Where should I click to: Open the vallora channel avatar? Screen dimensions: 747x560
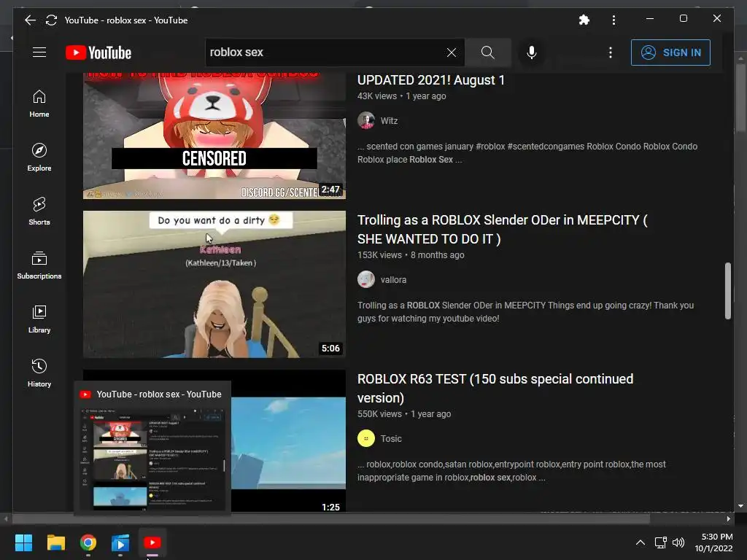pyautogui.click(x=366, y=279)
